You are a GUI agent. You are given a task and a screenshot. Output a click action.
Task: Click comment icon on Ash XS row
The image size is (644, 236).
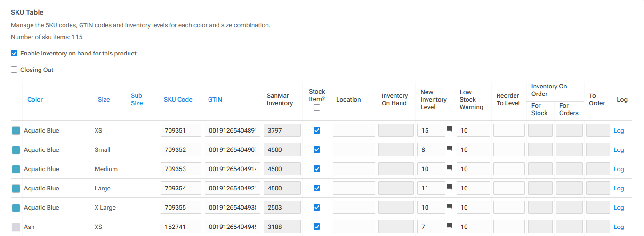[x=450, y=226]
